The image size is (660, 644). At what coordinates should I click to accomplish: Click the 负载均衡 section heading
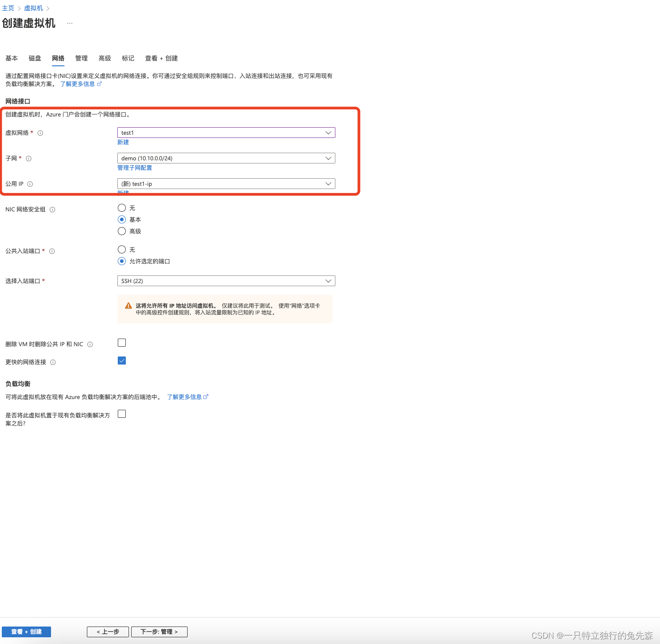click(18, 384)
